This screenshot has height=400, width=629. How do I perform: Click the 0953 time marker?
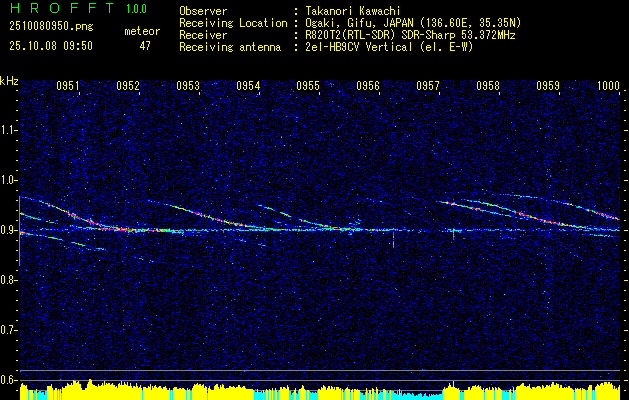pyautogui.click(x=188, y=85)
